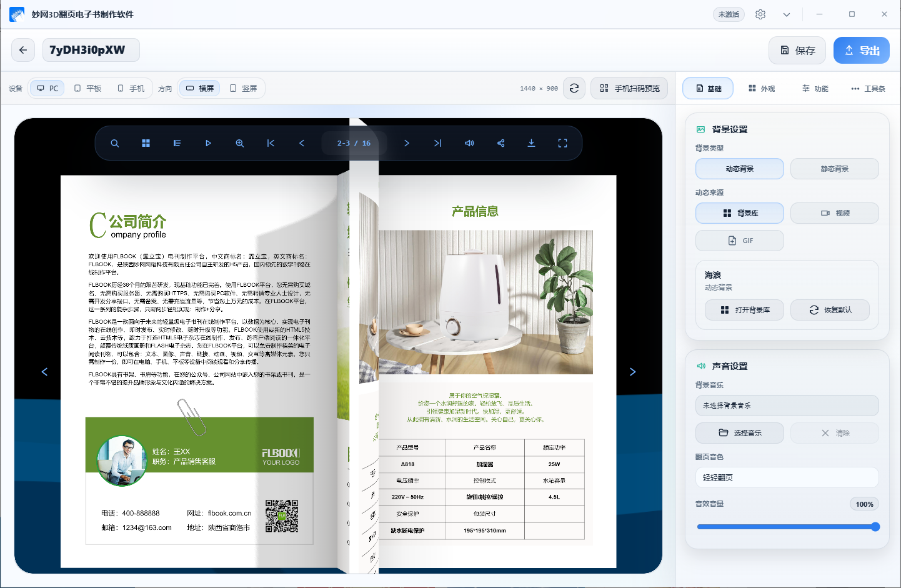Viewport: 901px width, 588px height.
Task: Select 竖屏 portrait orientation
Action: click(x=243, y=88)
